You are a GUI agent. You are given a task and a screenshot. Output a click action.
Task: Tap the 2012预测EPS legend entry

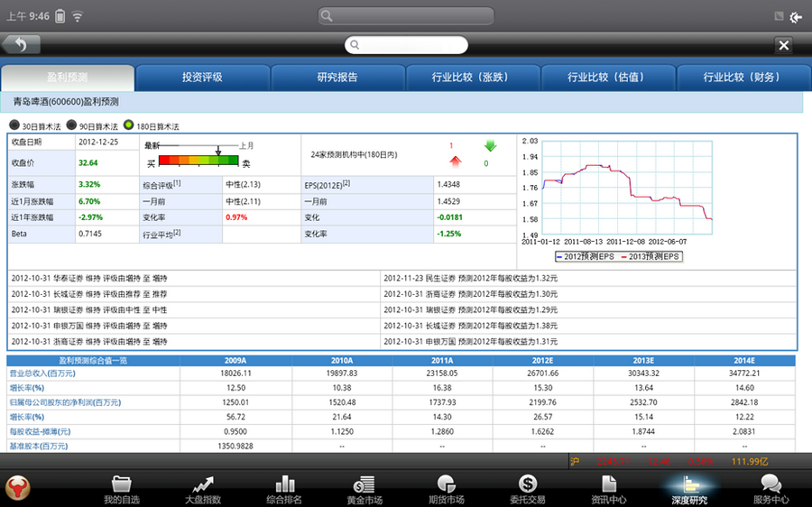(586, 256)
